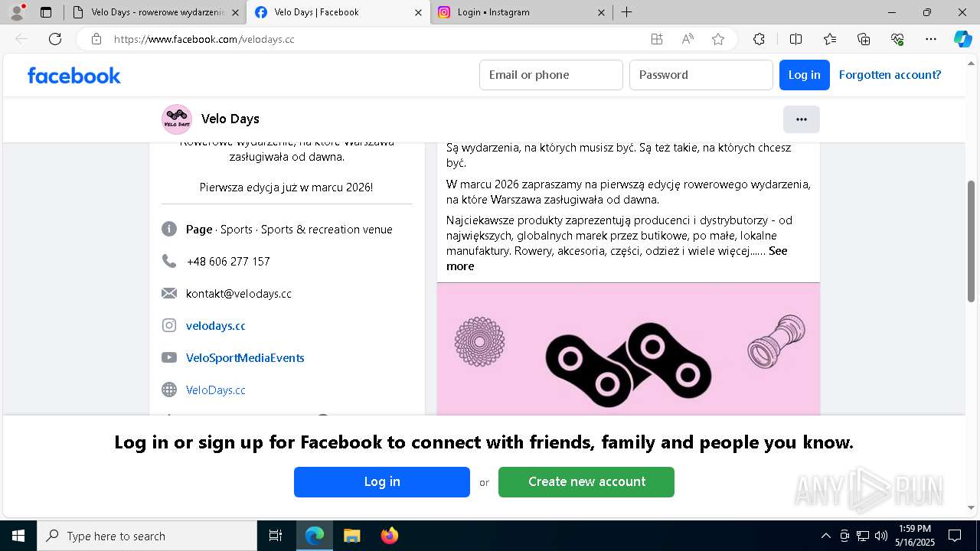Open the Favorites list icon

coord(830,39)
